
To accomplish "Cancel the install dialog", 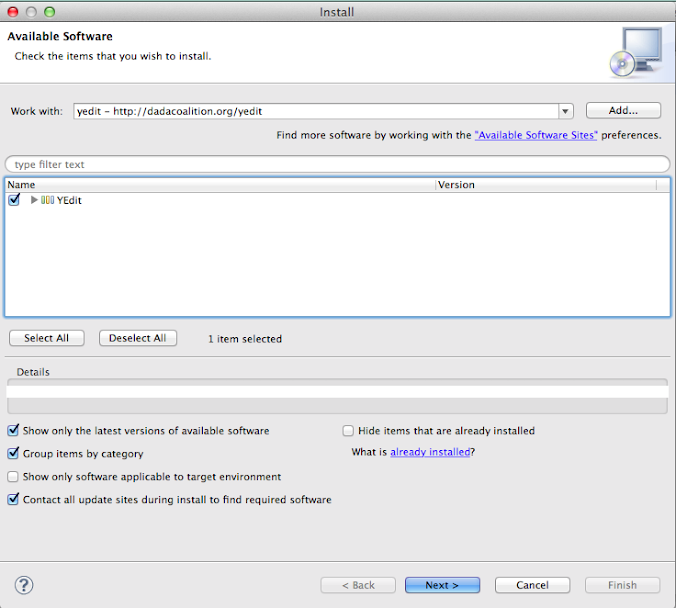I will click(x=532, y=585).
